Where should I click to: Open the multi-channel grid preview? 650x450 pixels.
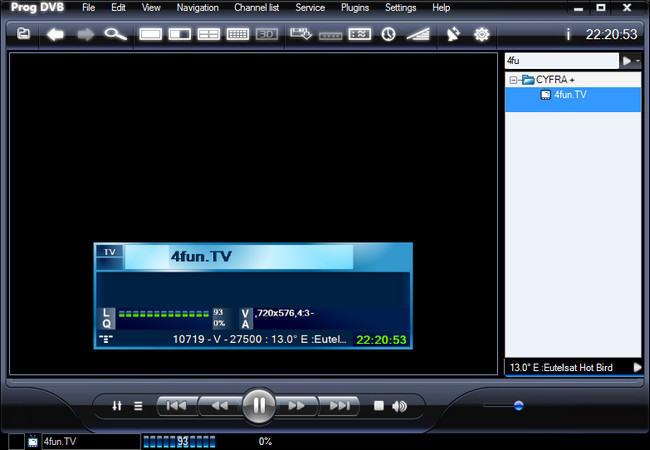(x=238, y=34)
